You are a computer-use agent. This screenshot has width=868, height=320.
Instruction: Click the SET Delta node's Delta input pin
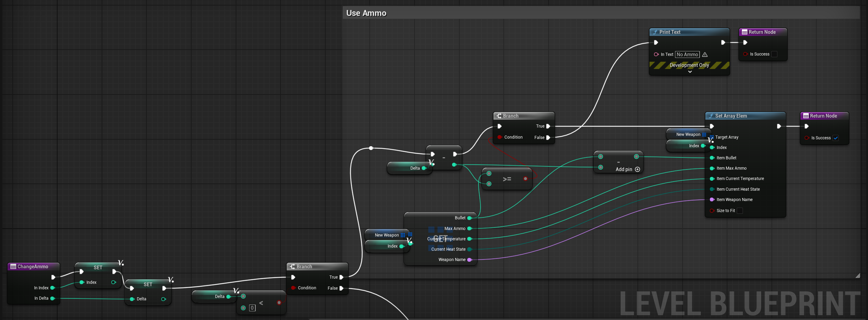click(132, 299)
